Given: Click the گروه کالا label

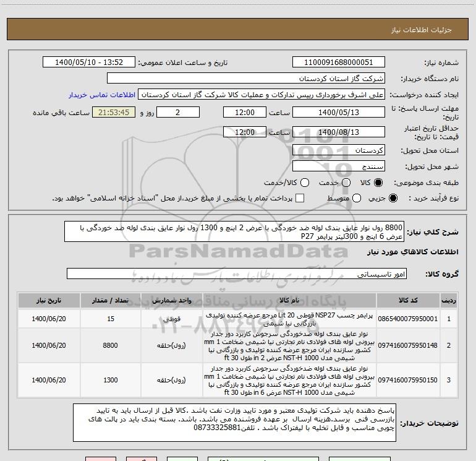Looking at the screenshot, I should point(442,274).
